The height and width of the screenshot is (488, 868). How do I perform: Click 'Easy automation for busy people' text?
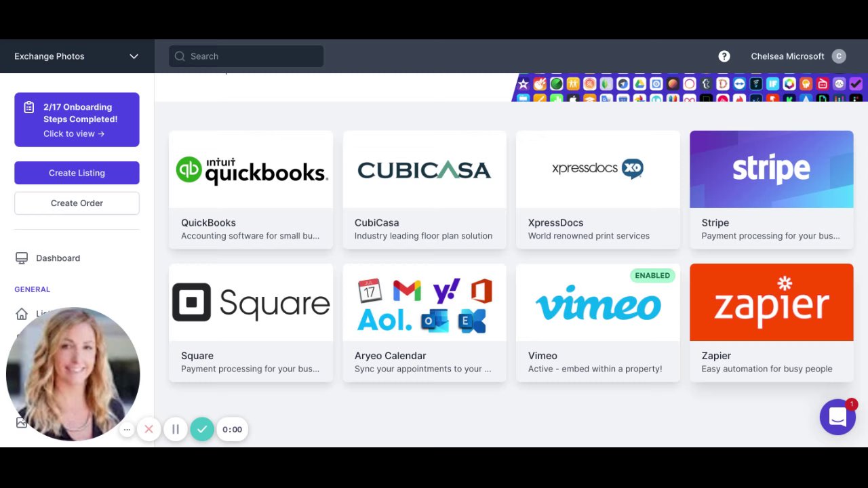(x=767, y=369)
